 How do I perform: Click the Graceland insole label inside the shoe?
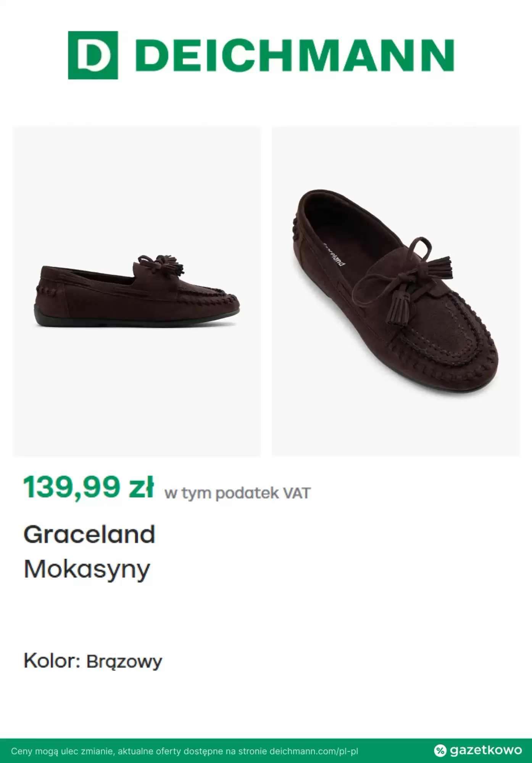334,255
